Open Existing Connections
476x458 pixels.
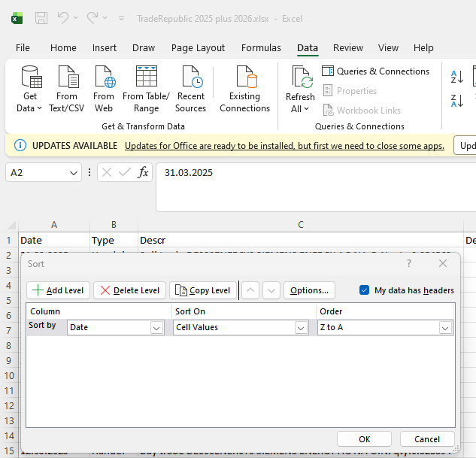click(x=244, y=79)
